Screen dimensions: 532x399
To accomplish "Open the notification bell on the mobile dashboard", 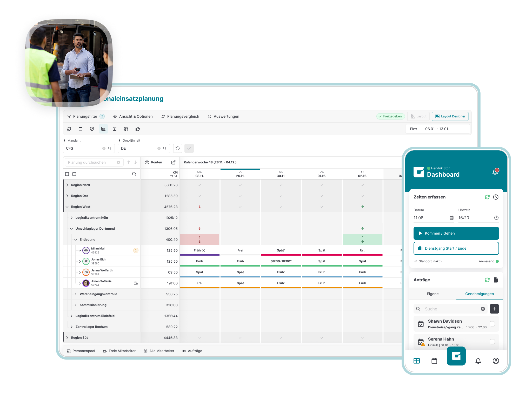I will (x=495, y=171).
